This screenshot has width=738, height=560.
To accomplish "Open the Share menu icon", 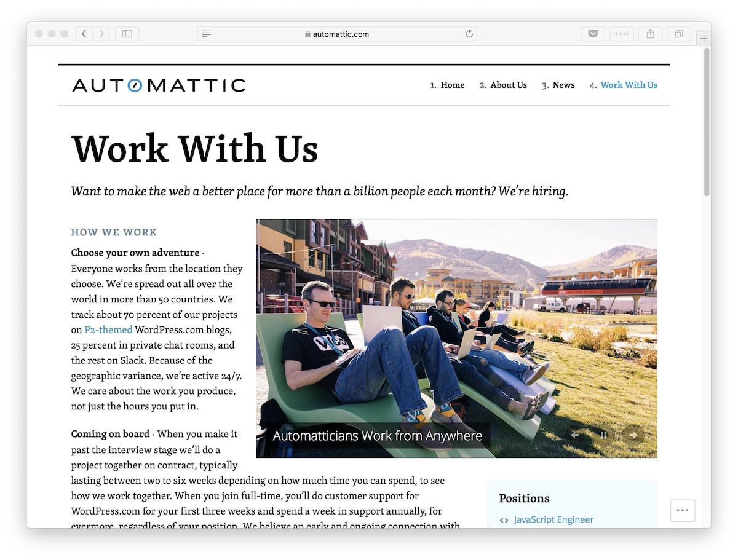I will 650,34.
